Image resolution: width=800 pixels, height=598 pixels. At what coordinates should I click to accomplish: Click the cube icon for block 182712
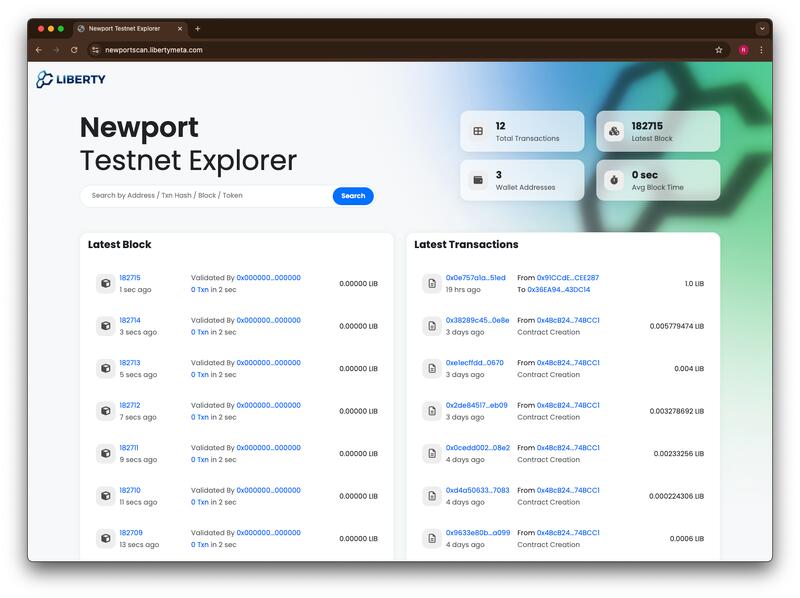tap(106, 411)
